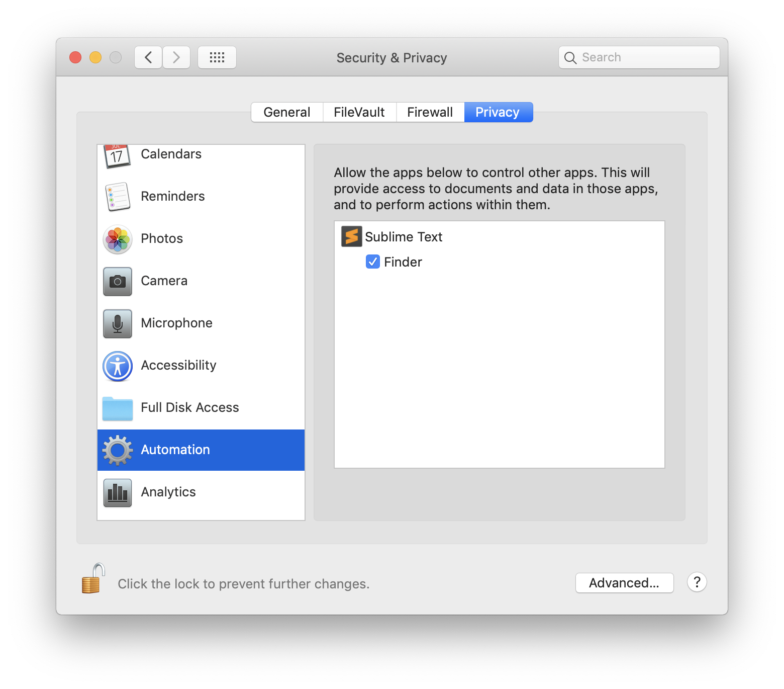Select the Camera icon in the list
784x689 pixels.
[x=117, y=281]
